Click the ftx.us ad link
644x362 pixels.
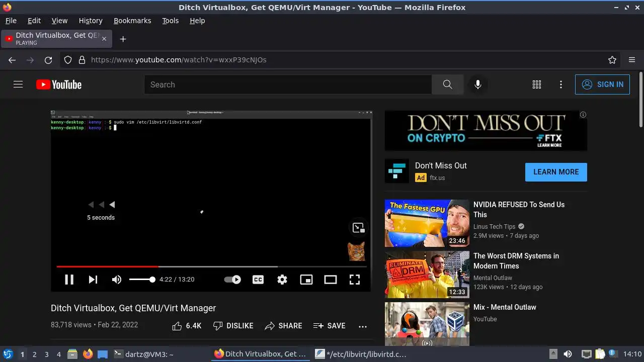(x=437, y=177)
